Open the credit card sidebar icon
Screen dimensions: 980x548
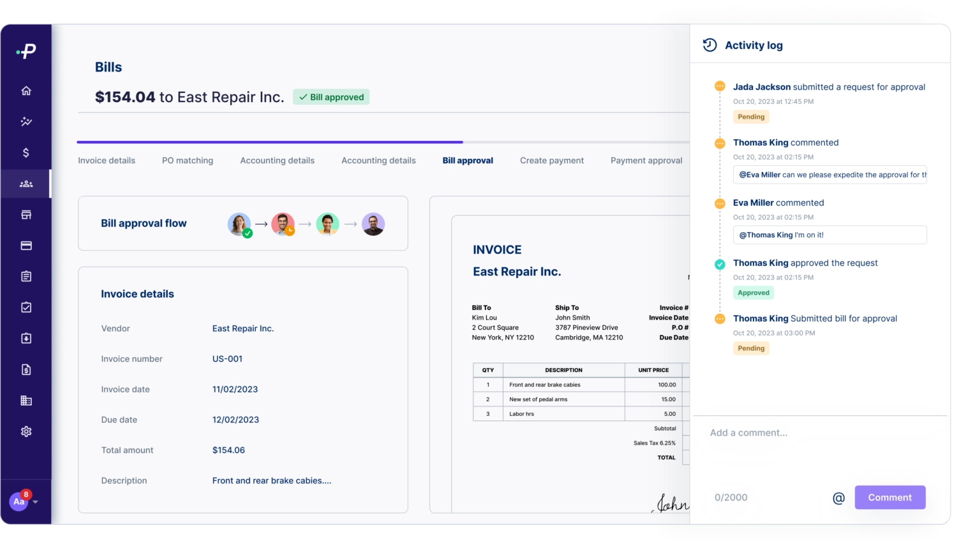(x=26, y=246)
